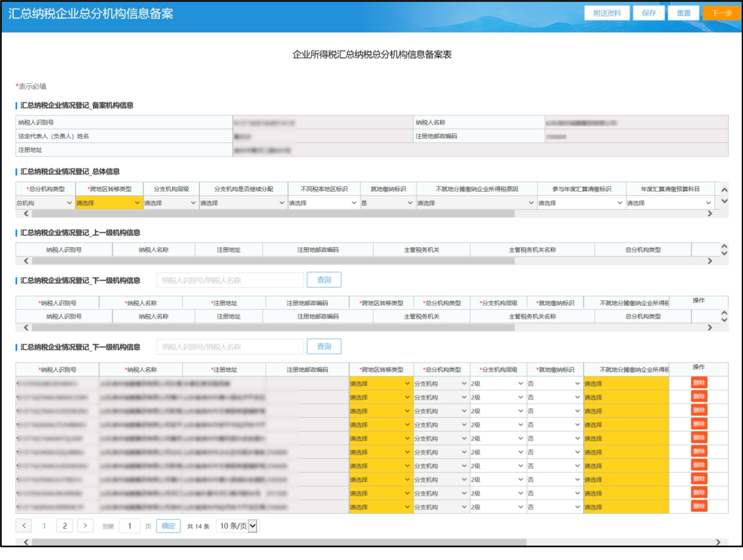Click the first row's red 删除 button

pos(698,383)
